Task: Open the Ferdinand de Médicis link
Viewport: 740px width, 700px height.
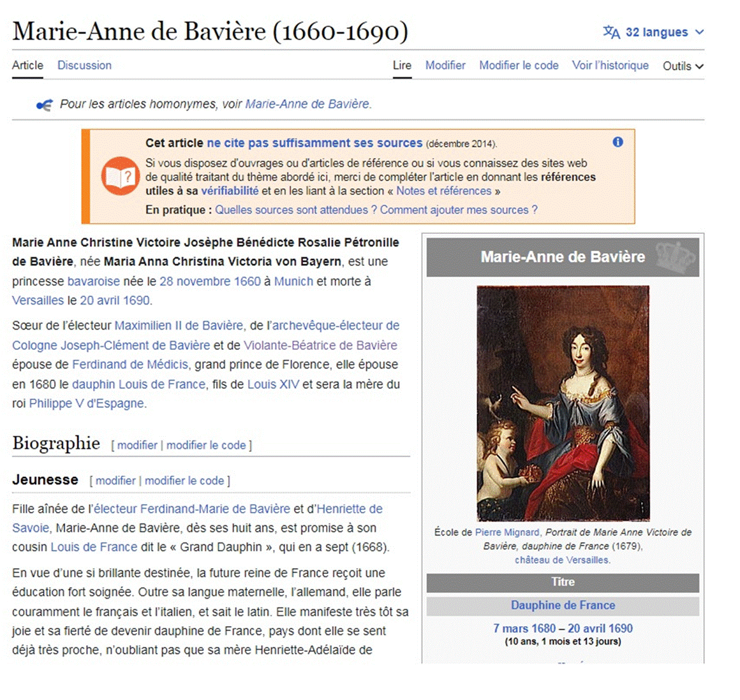Action: click(129, 365)
